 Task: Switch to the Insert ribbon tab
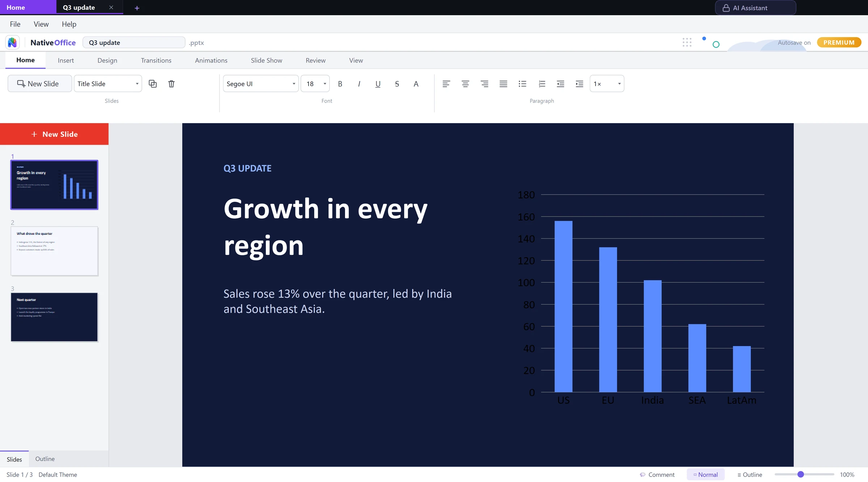(66, 60)
